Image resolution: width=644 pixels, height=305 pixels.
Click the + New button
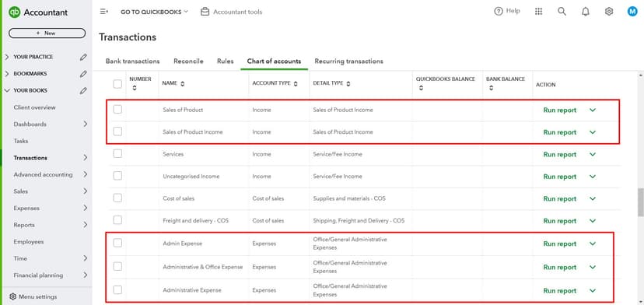click(47, 33)
